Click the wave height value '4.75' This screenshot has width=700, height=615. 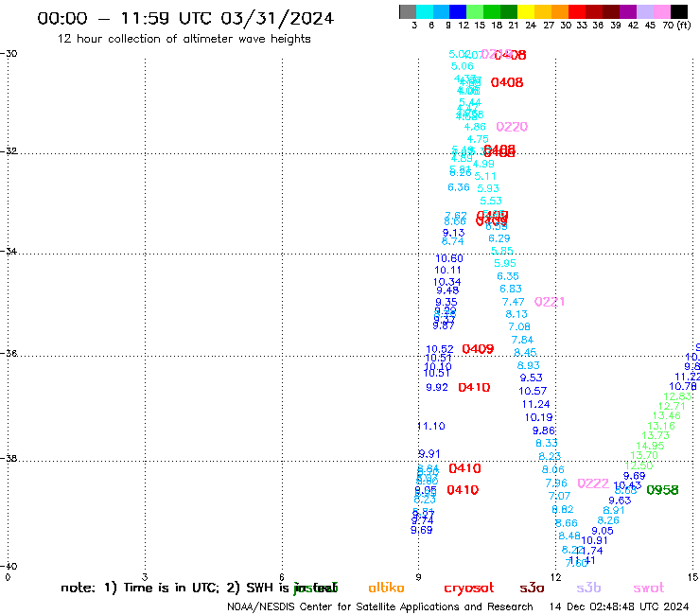pyautogui.click(x=478, y=139)
